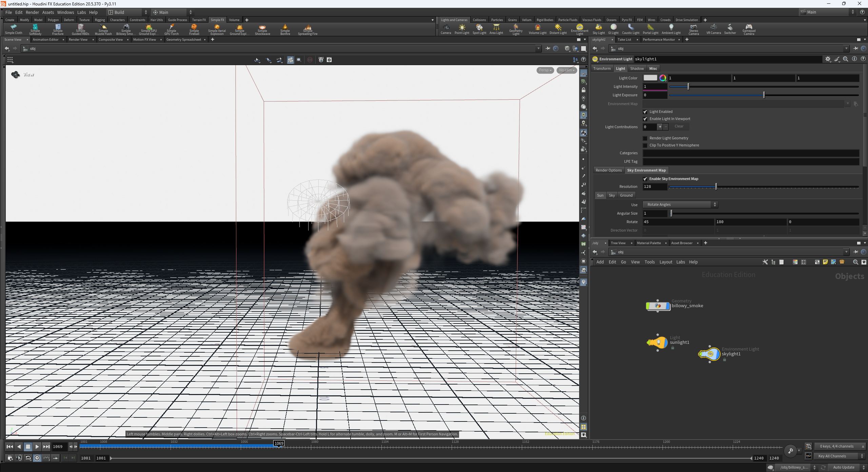This screenshot has height=472, width=868.
Task: Toggle real-time playback clock button
Action: pyautogui.click(x=37, y=458)
